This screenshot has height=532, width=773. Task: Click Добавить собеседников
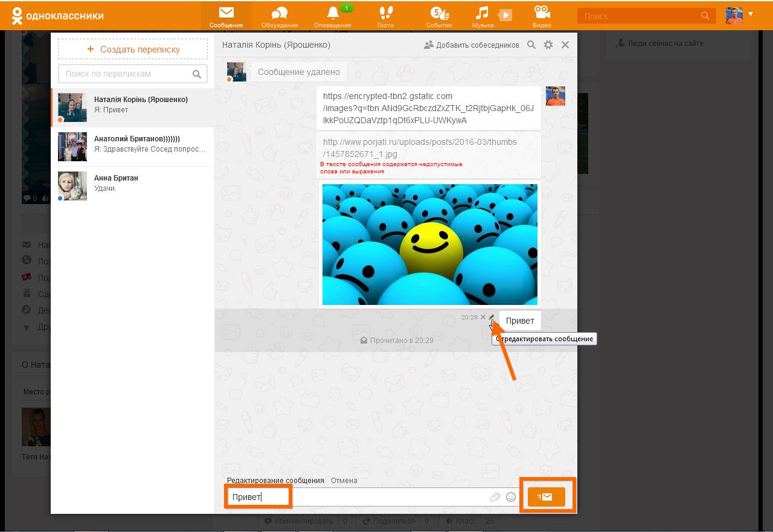pyautogui.click(x=472, y=45)
